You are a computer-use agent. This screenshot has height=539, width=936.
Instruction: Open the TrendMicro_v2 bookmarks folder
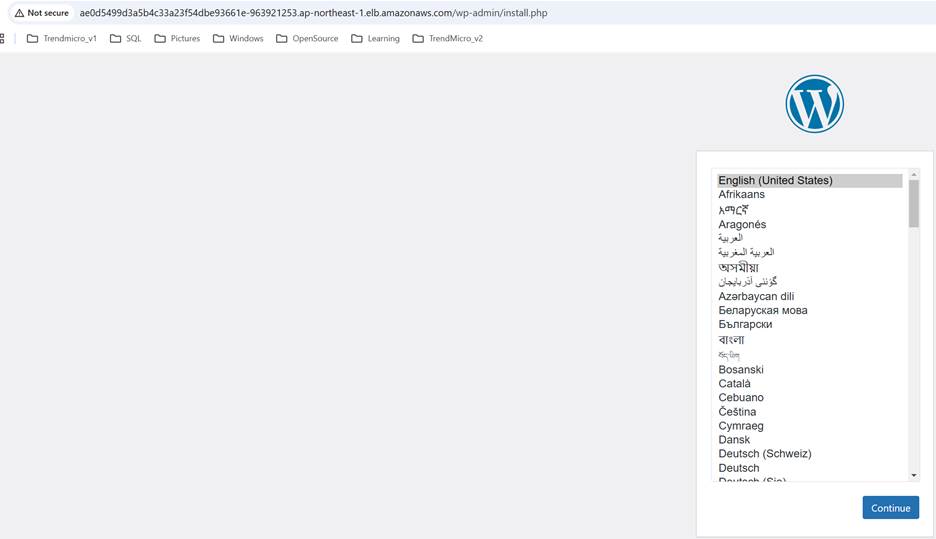tap(447, 38)
